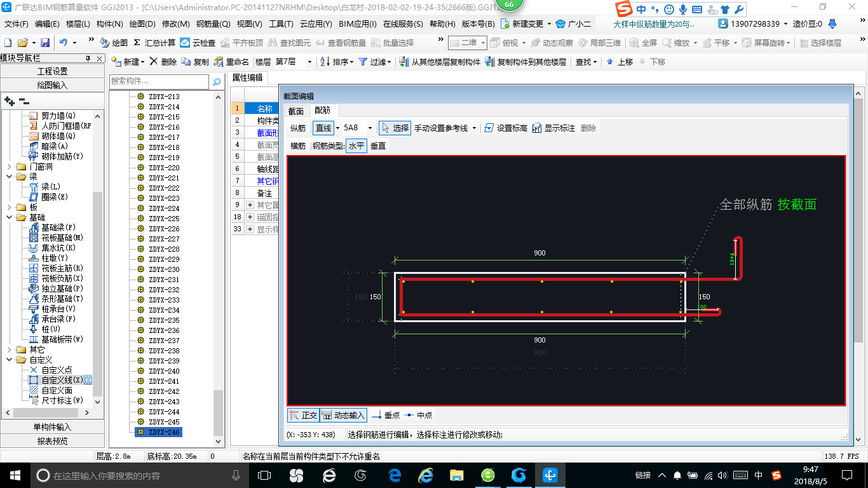Select component ZDYX-230 in the list
The image size is (868, 488).
coord(164,269)
